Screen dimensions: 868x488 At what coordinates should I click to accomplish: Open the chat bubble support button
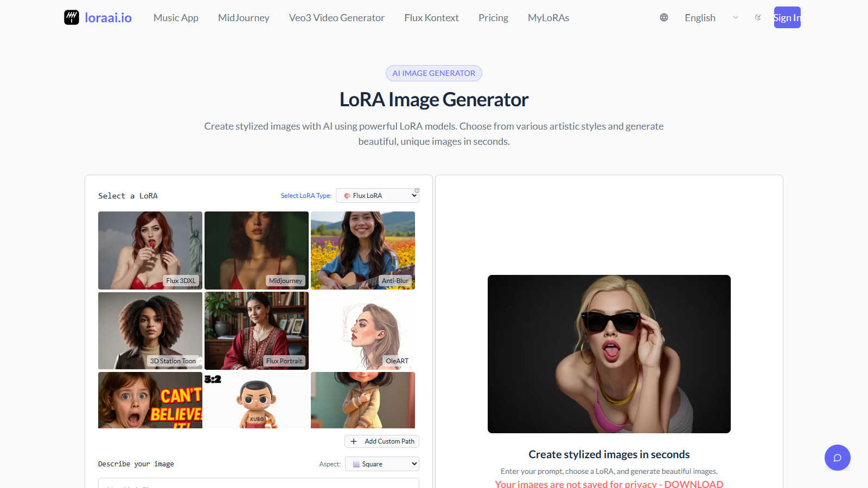838,458
